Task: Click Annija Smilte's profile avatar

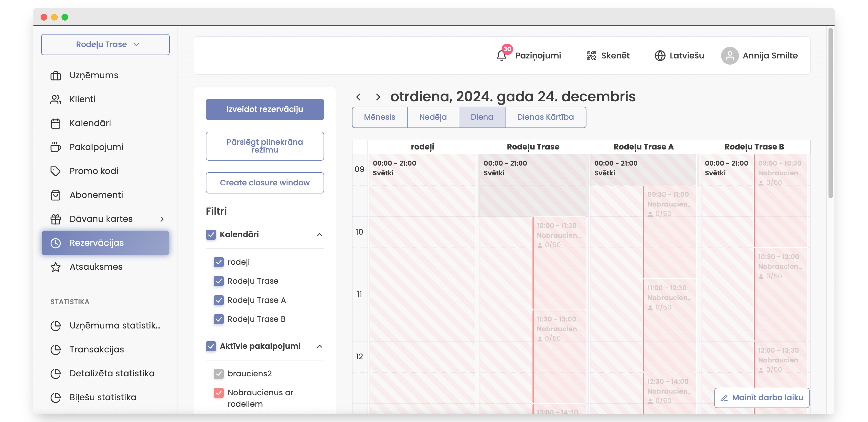Action: 729,56
